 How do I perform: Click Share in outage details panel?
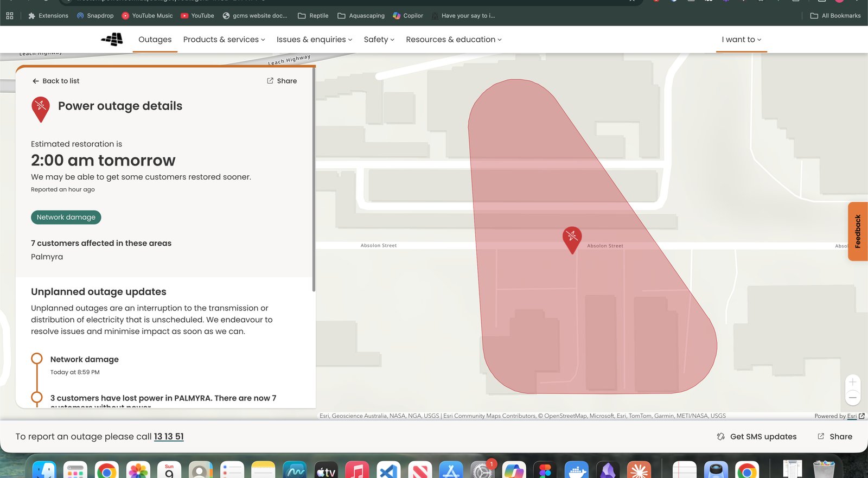click(282, 81)
